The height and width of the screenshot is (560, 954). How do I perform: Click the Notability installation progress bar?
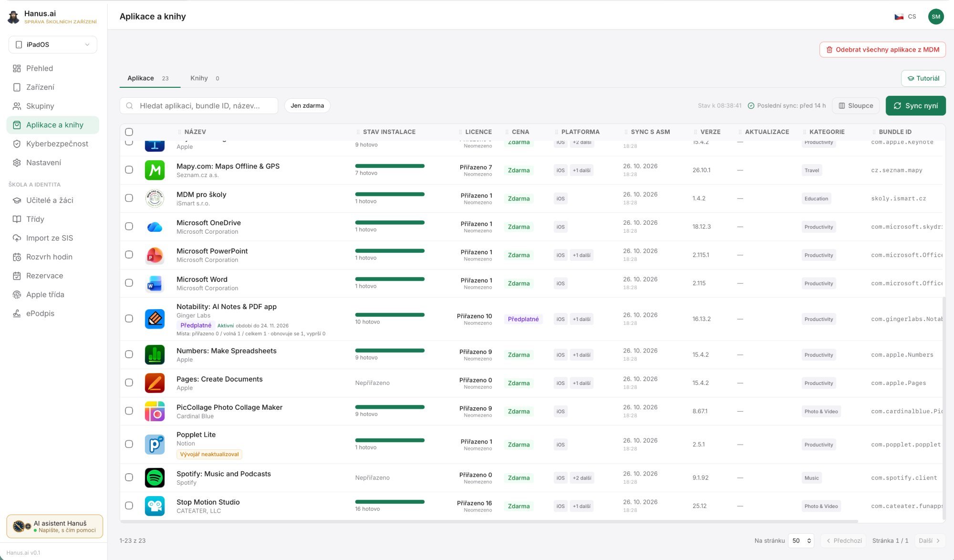click(x=390, y=315)
